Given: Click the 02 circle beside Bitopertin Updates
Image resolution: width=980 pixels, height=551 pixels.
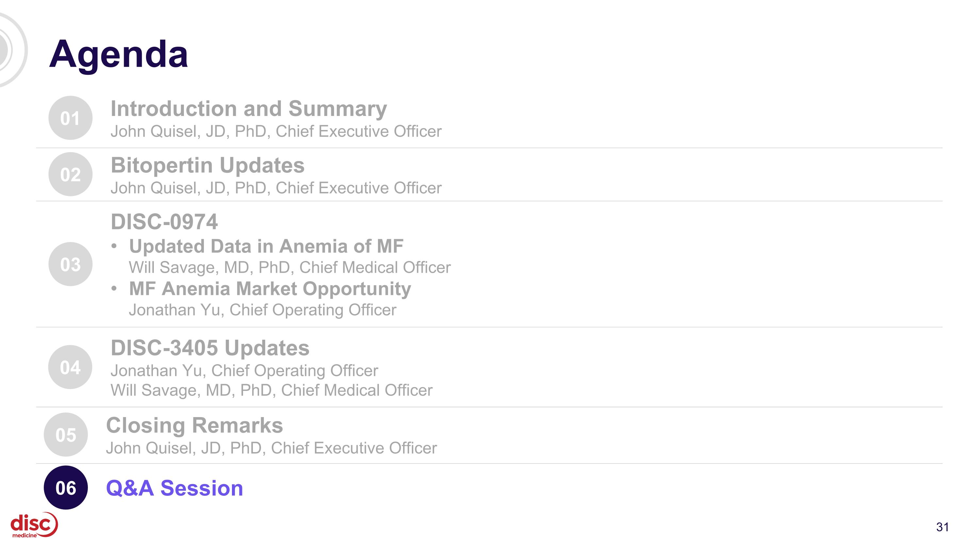Looking at the screenshot, I should tap(70, 174).
